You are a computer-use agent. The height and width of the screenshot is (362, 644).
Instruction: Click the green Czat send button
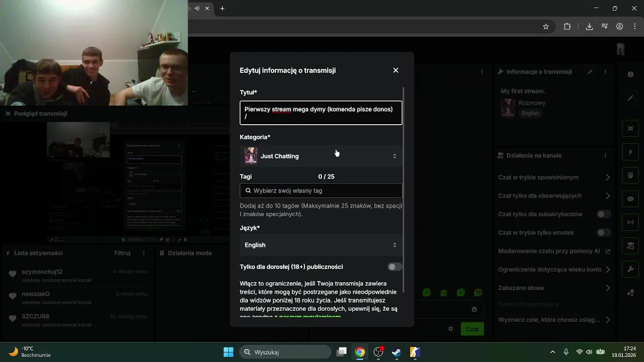pyautogui.click(x=472, y=329)
